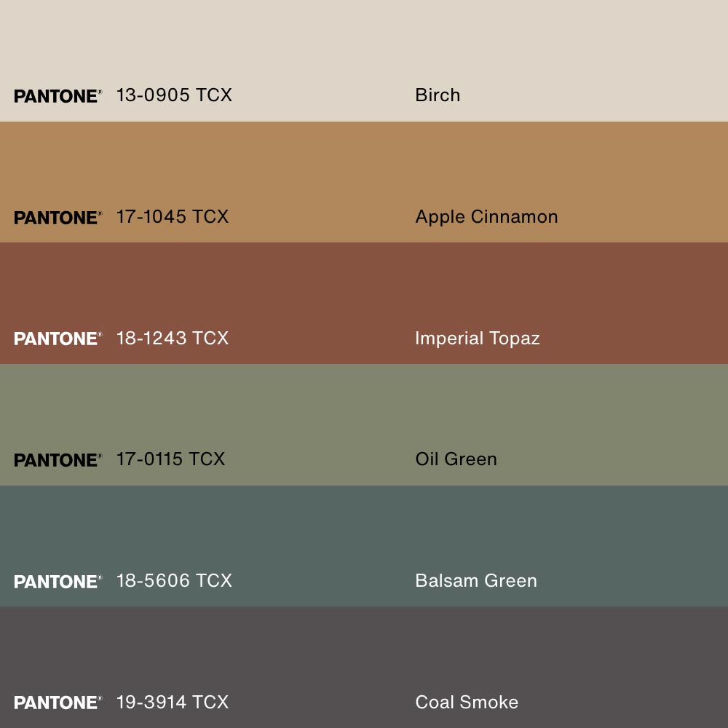The image size is (728, 728).
Task: Select the Oil Green name label
Action: point(456,459)
